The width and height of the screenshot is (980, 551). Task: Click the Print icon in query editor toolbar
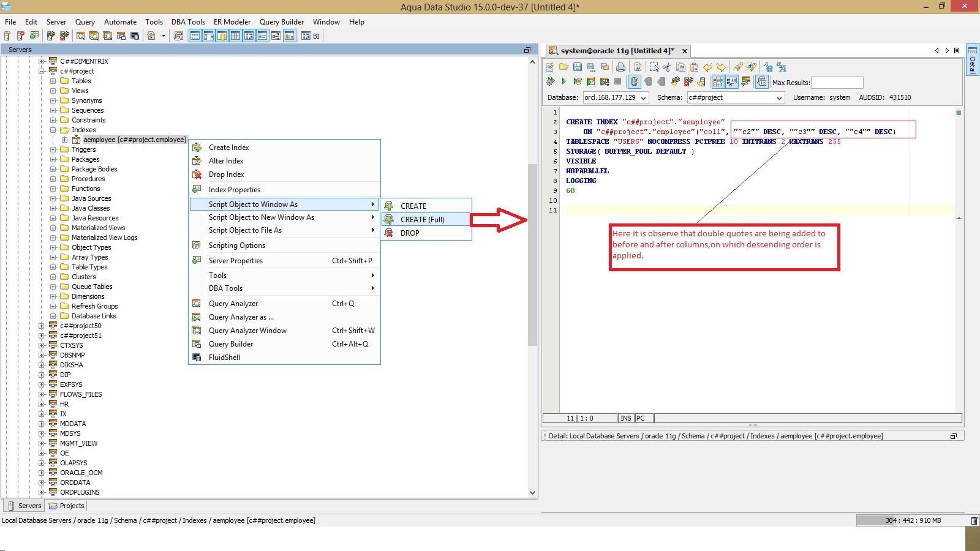point(620,67)
